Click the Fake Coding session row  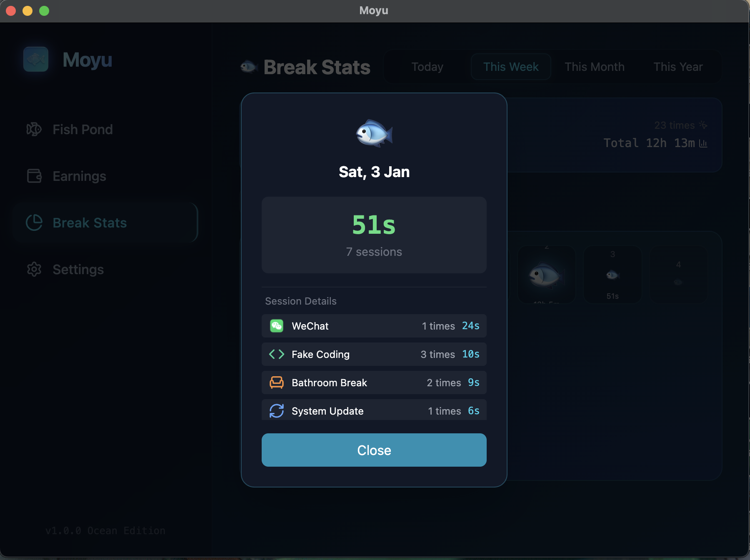374,354
